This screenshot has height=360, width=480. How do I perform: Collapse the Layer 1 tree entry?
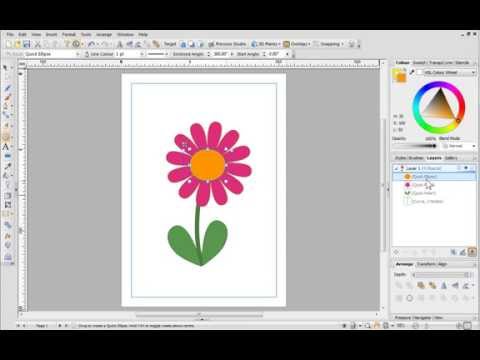(396, 168)
